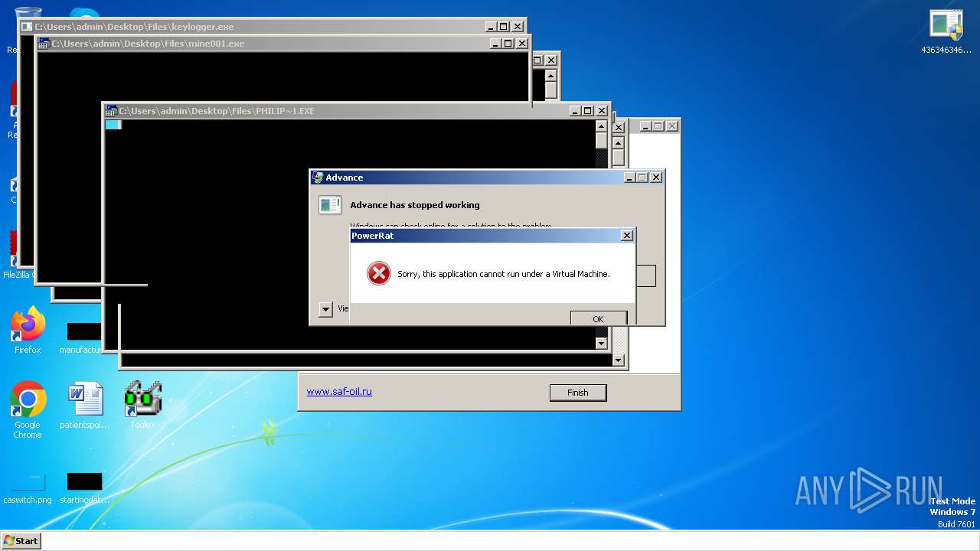Close the installer window behind Advance
Image resolution: width=980 pixels, height=551 pixels.
(x=671, y=126)
